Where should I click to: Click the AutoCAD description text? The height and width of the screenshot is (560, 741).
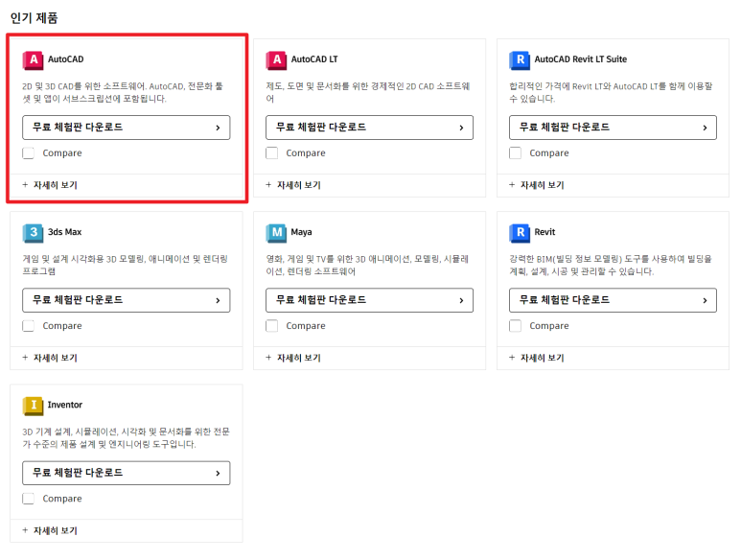click(123, 93)
